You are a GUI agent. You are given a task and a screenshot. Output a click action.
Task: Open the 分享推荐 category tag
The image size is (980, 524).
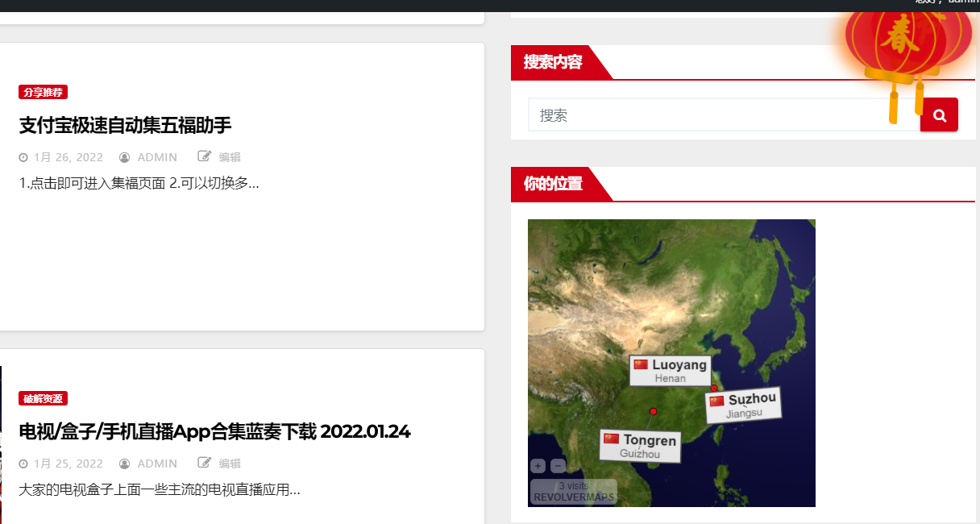point(43,92)
